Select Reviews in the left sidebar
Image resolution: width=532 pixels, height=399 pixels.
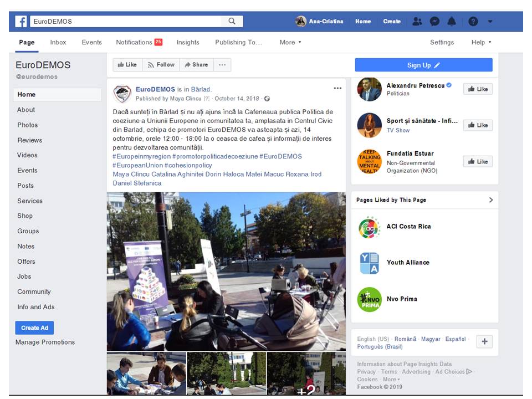point(29,140)
